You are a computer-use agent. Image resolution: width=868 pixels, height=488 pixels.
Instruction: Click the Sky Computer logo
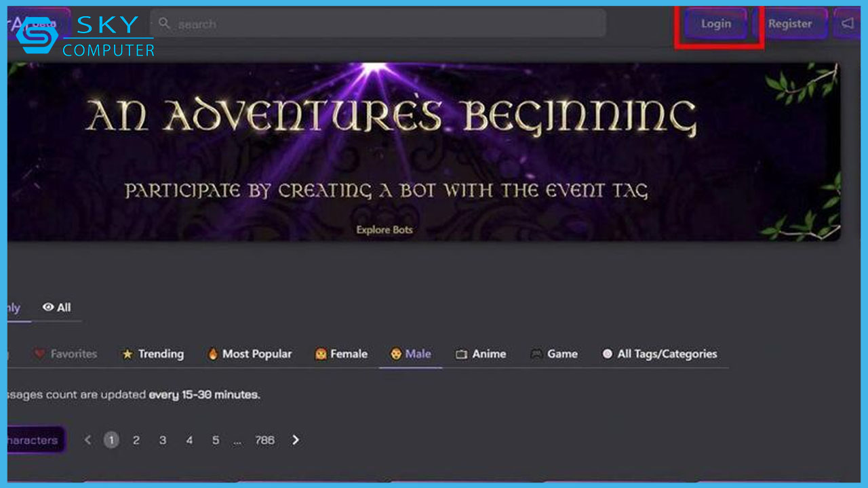(x=85, y=37)
